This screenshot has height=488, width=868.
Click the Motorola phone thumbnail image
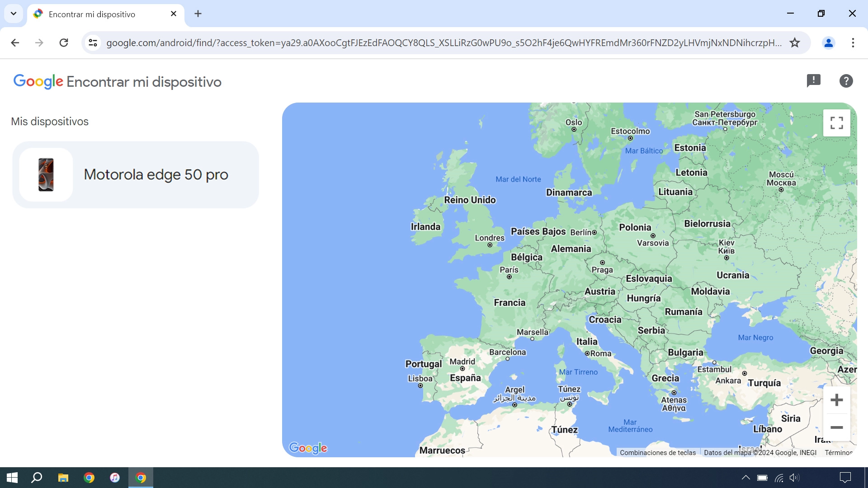pyautogui.click(x=46, y=175)
